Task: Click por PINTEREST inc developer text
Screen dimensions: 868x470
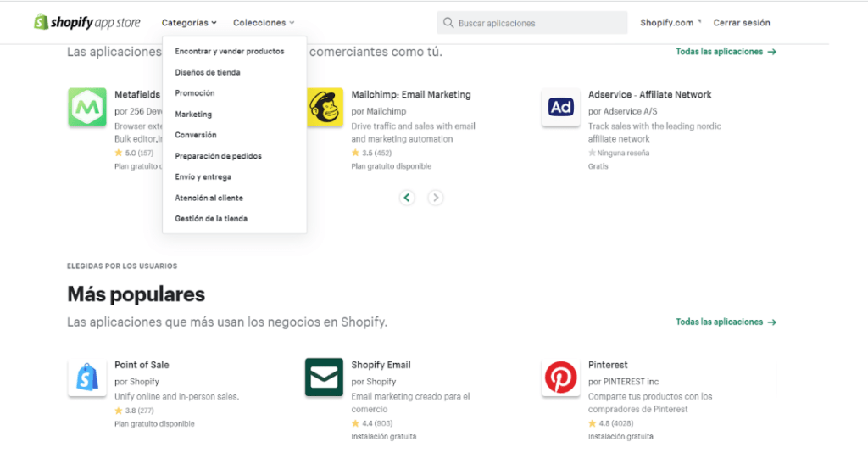Action: 623,381
